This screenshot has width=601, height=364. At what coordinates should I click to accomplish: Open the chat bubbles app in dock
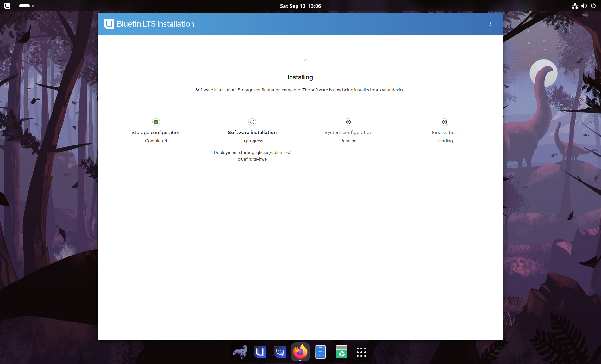coord(280,352)
